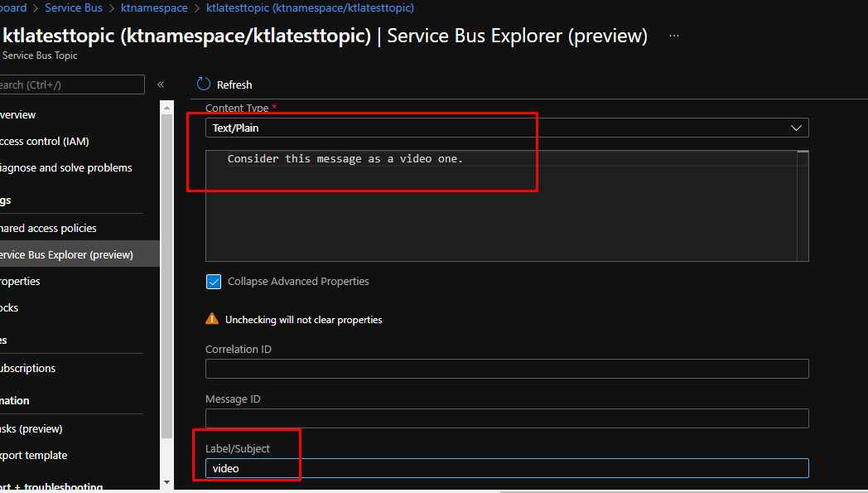Open Subscriptions in sidebar

(x=28, y=368)
